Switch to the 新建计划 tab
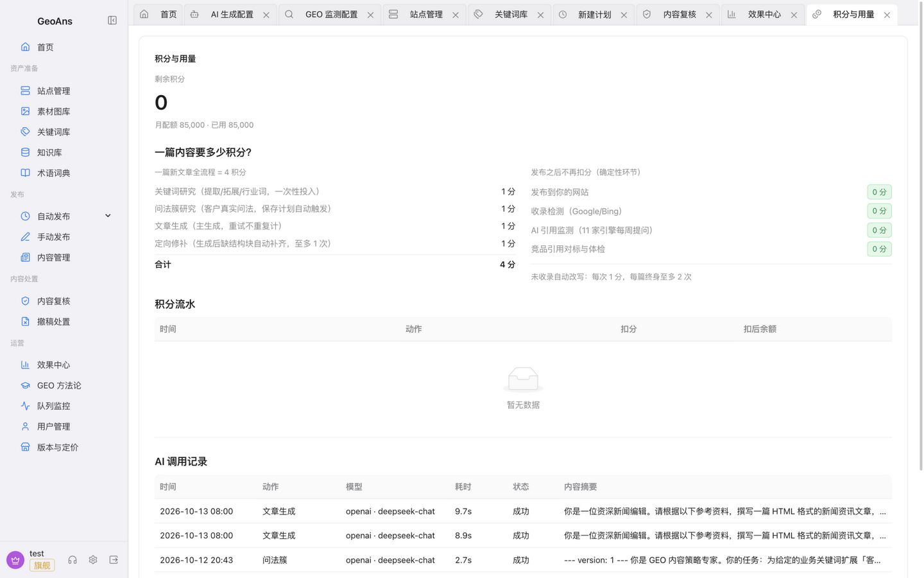 (594, 14)
